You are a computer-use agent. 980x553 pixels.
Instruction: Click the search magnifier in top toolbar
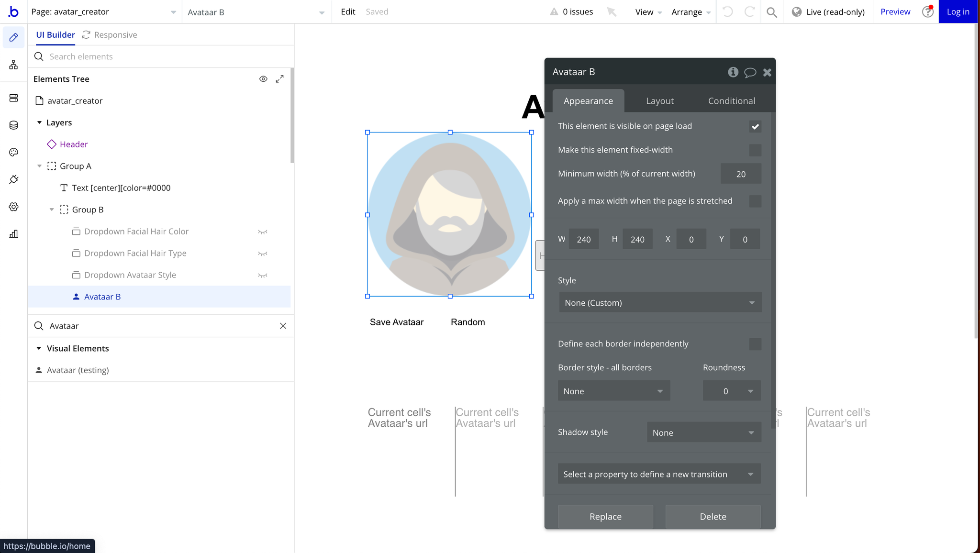(x=771, y=12)
